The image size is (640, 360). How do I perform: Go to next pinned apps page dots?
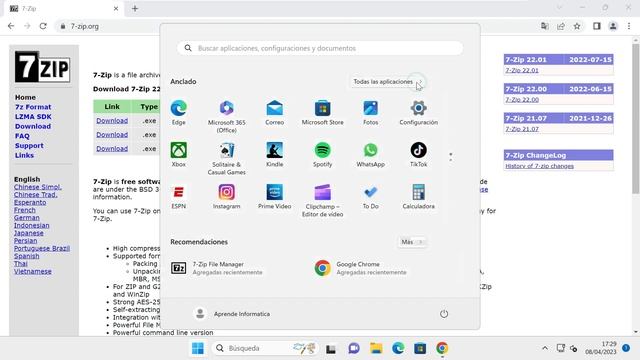point(451,157)
